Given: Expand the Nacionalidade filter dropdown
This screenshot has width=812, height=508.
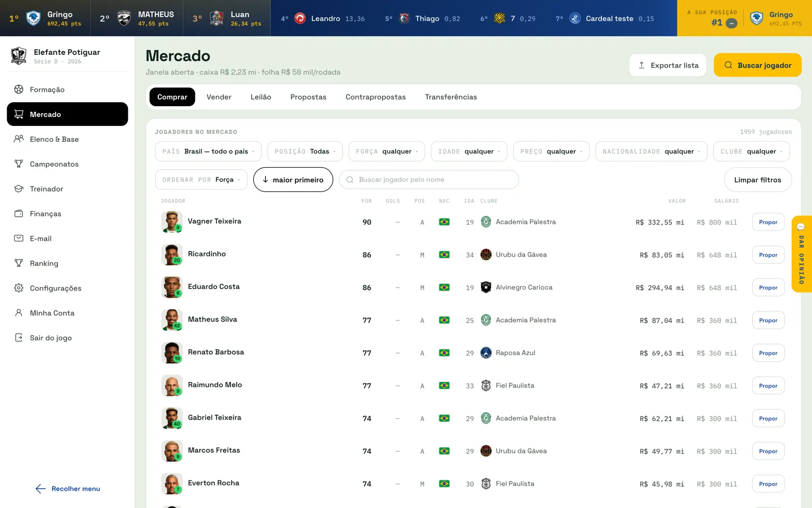Looking at the screenshot, I should click(651, 151).
